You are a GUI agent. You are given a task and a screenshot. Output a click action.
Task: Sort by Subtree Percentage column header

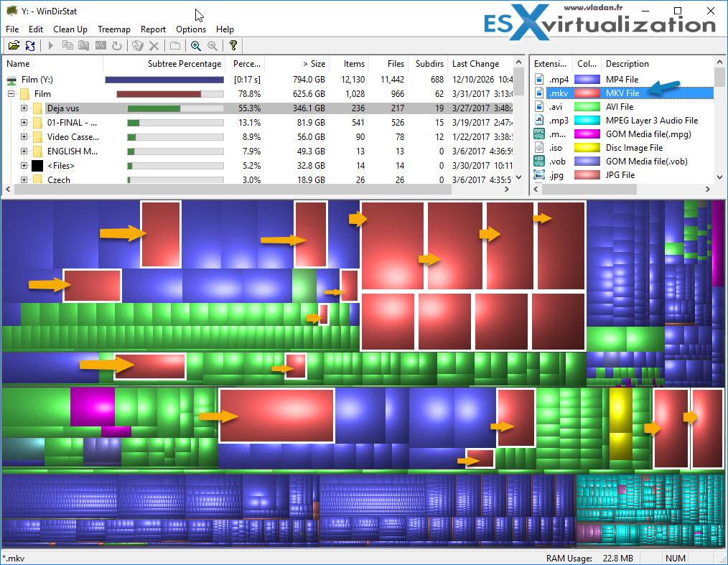[x=164, y=64]
